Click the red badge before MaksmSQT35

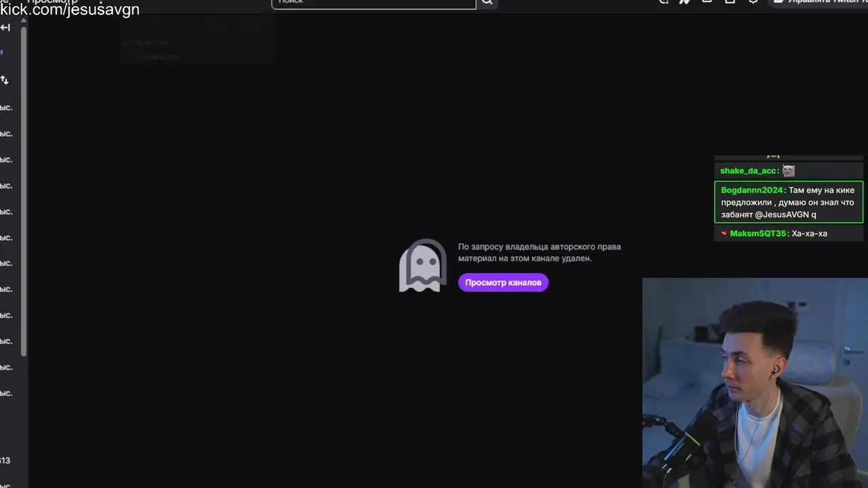[724, 234]
